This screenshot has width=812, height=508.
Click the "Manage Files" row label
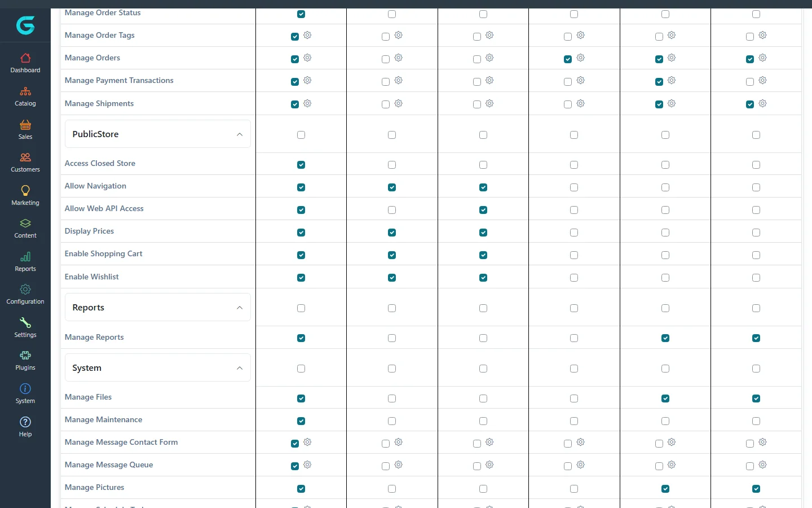[x=88, y=397]
